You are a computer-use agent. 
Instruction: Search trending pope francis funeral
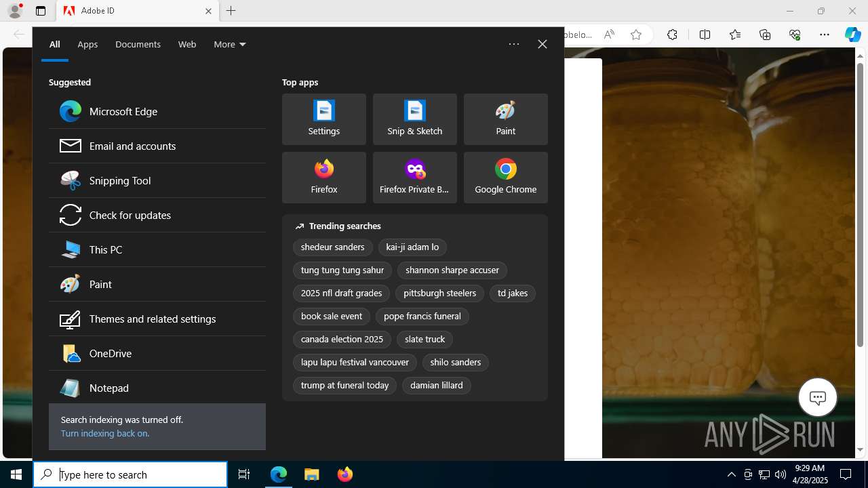(x=422, y=317)
